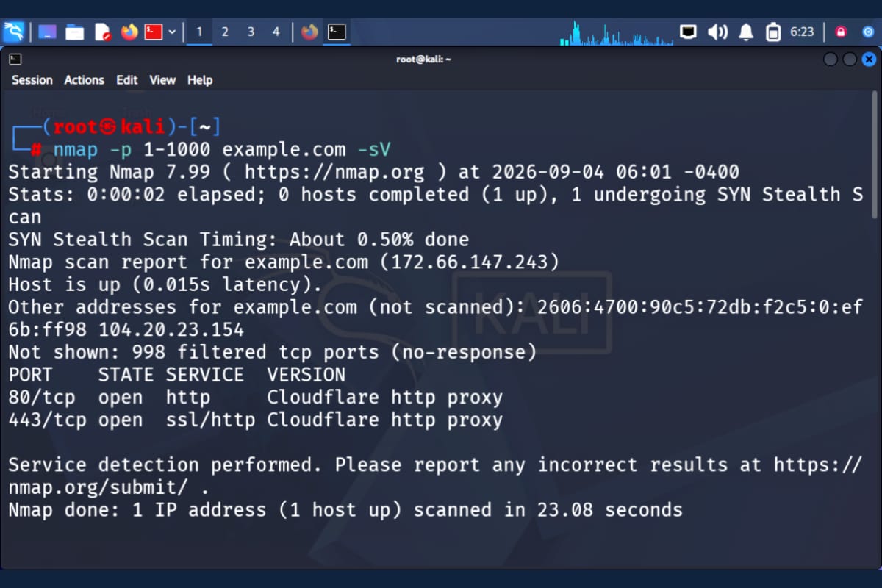Show the notifications bell
The width and height of the screenshot is (882, 588).
pyautogui.click(x=746, y=32)
